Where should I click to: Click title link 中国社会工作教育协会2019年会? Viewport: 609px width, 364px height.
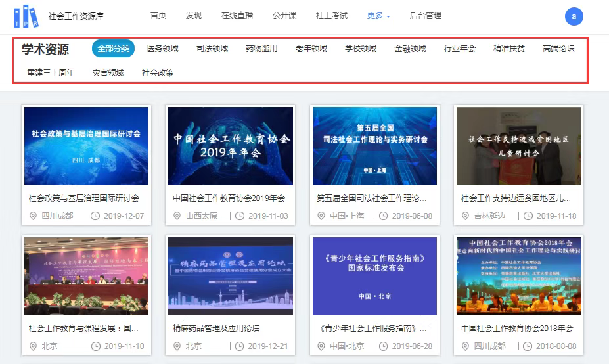tap(229, 198)
